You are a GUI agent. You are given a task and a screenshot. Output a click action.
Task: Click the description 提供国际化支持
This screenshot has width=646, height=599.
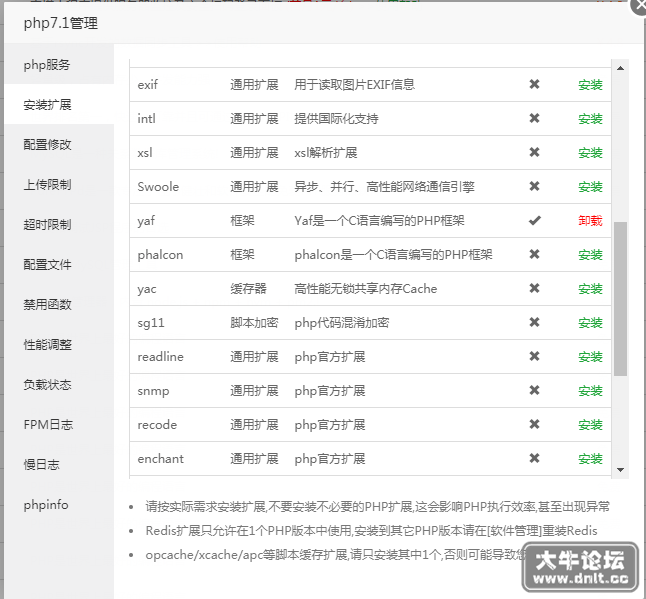[336, 119]
